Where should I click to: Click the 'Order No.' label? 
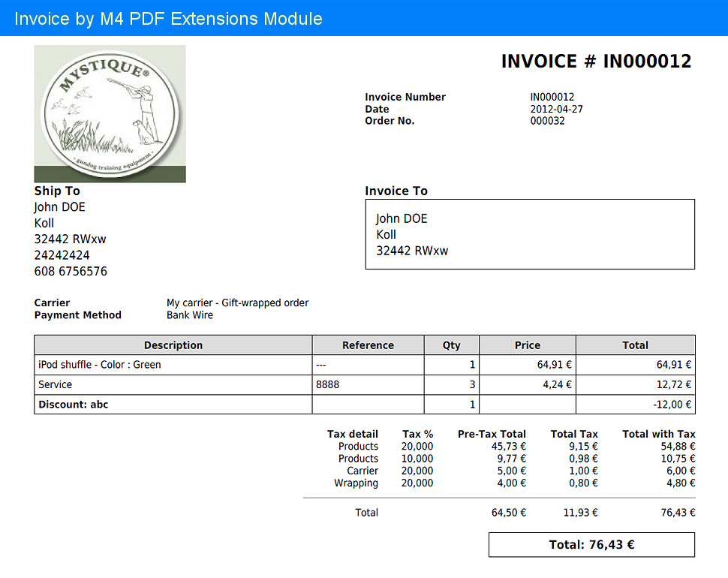390,121
